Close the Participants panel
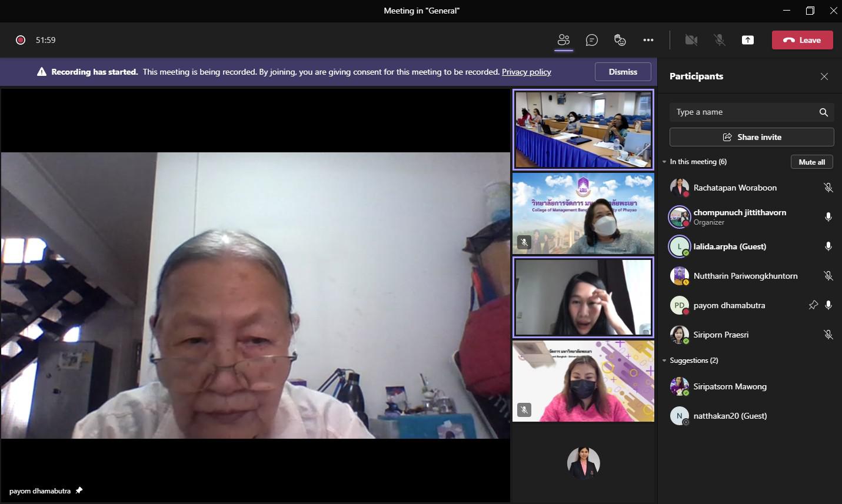This screenshot has height=504, width=842. 824,76
